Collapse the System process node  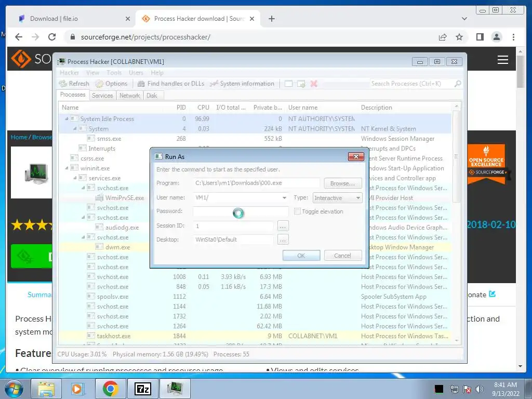[75, 129]
